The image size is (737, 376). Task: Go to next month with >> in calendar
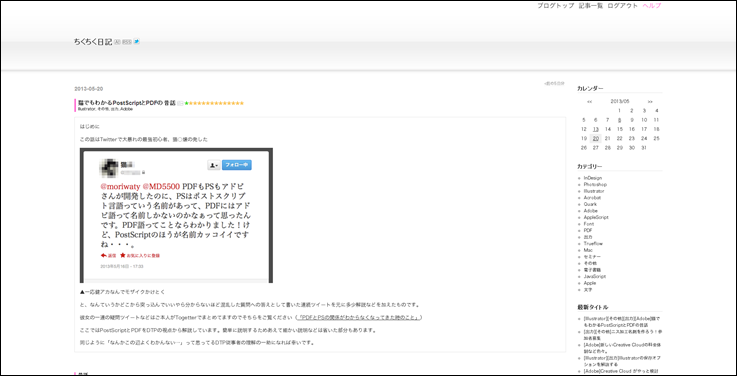click(650, 102)
